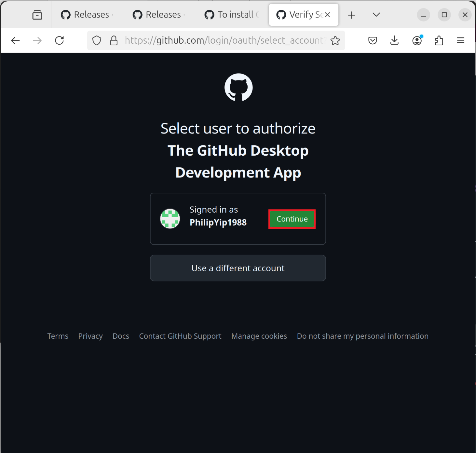This screenshot has width=476, height=453.
Task: Click the Firefox View icon
Action: pos(37,15)
